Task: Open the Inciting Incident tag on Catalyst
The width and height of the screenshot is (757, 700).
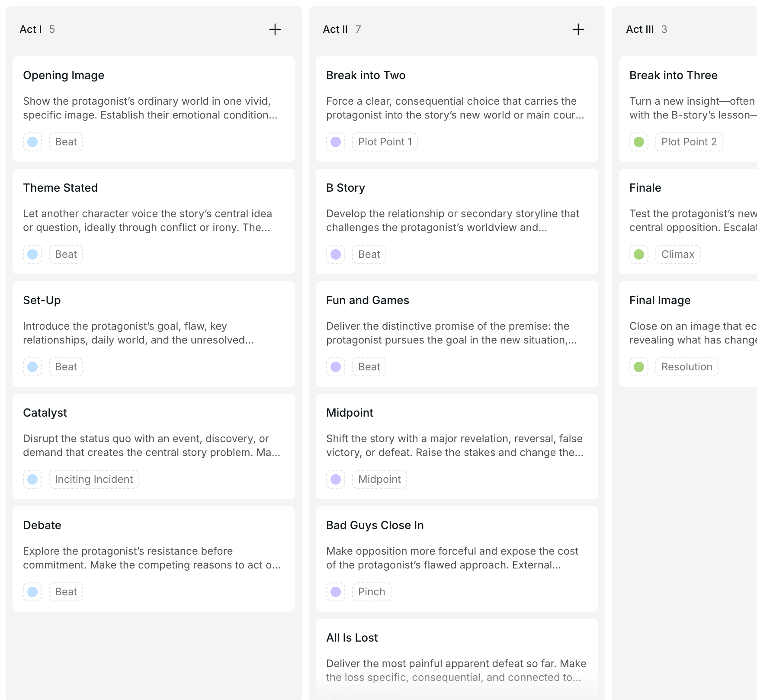Action: pyautogui.click(x=94, y=479)
